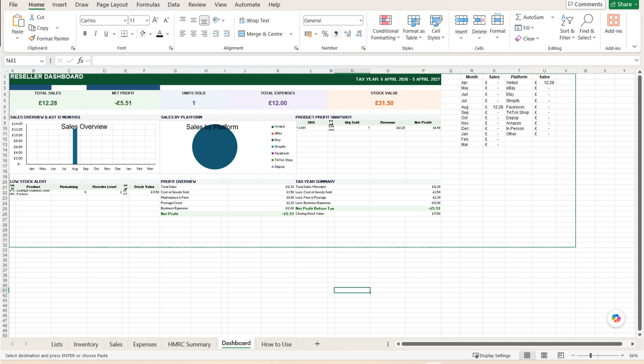Expand the font size dropdown
This screenshot has height=364, width=644.
[x=147, y=20]
